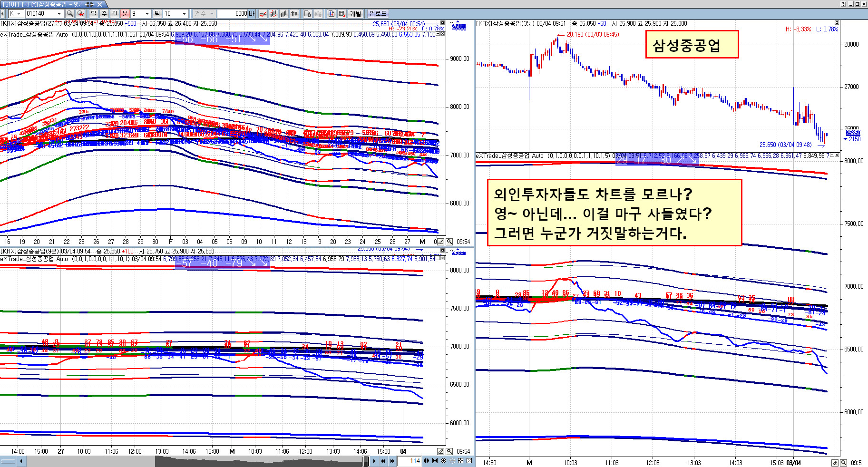Close the 9분 eXTrade indicator pane
868x467 pixels.
443,259
